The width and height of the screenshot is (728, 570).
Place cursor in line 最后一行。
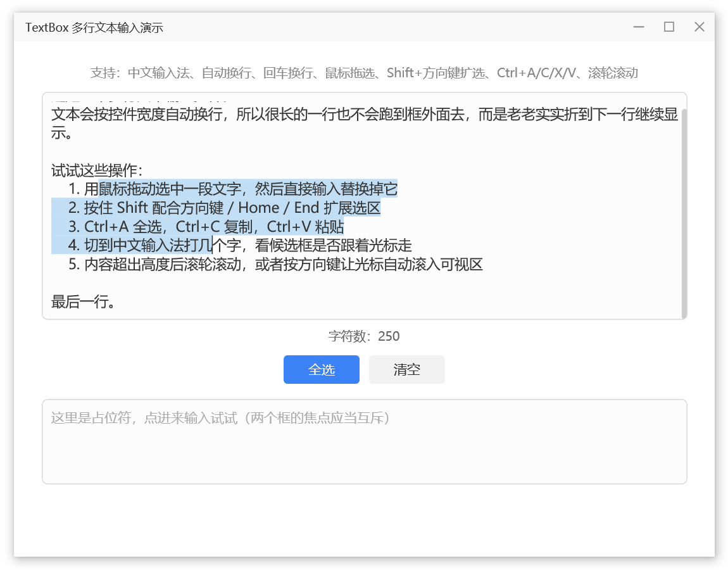point(83,302)
